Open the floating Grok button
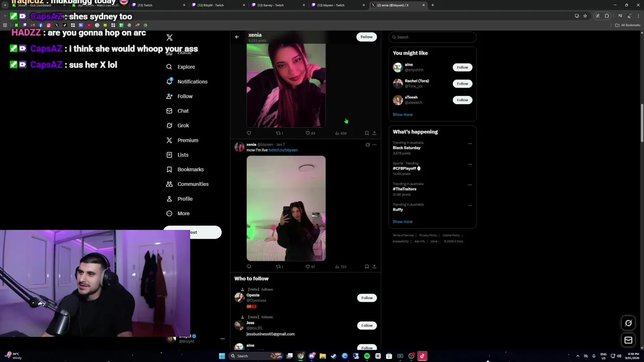 (628, 323)
